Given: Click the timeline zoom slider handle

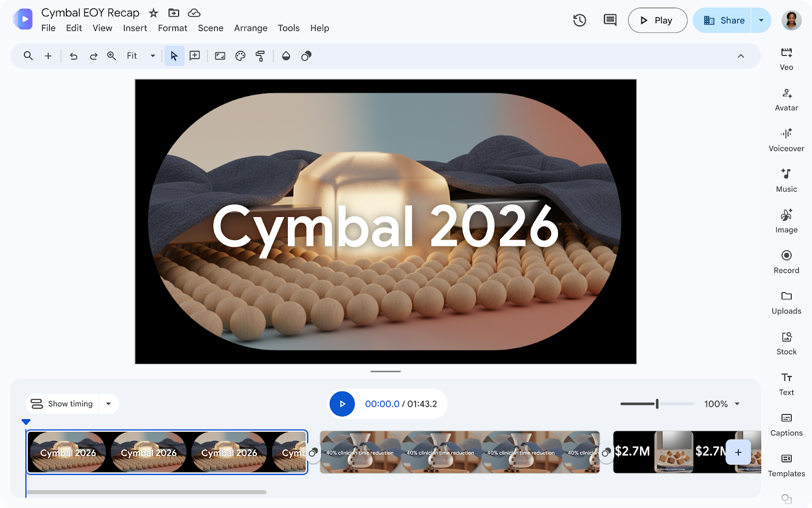Looking at the screenshot, I should click(657, 404).
